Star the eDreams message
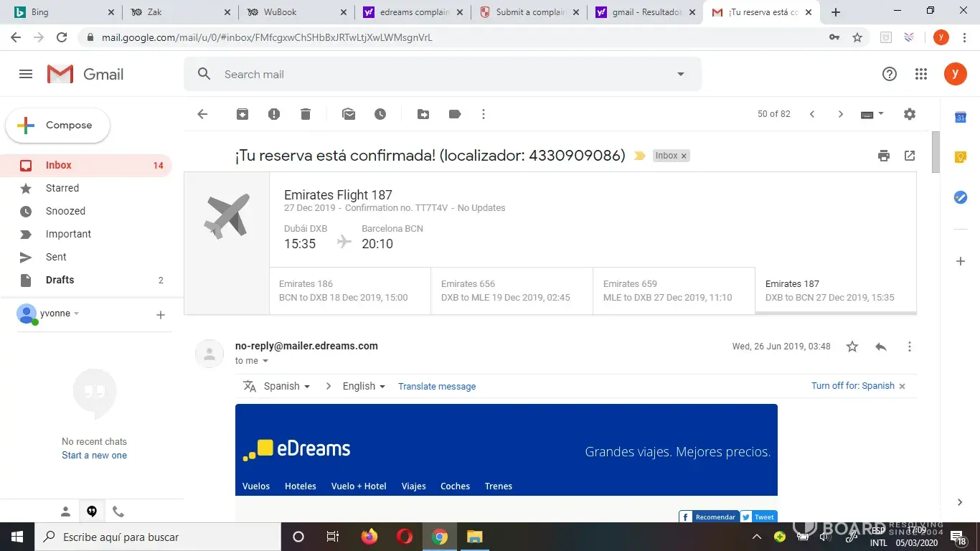The width and height of the screenshot is (980, 551). coord(852,347)
